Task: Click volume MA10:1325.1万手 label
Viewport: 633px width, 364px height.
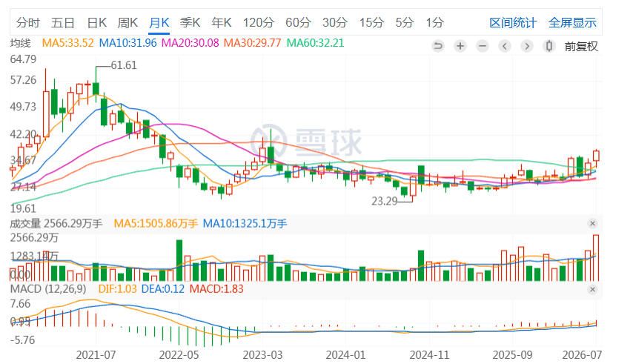Action: click(x=245, y=223)
